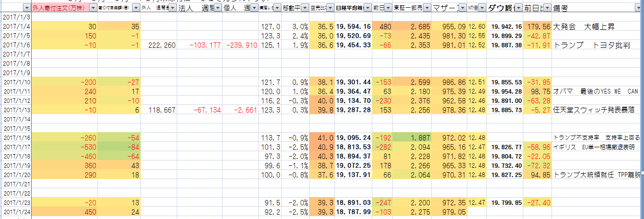The width and height of the screenshot is (644, 219).
Task: Select the 2017/1/20 date cell
Action: pyautogui.click(x=16, y=175)
